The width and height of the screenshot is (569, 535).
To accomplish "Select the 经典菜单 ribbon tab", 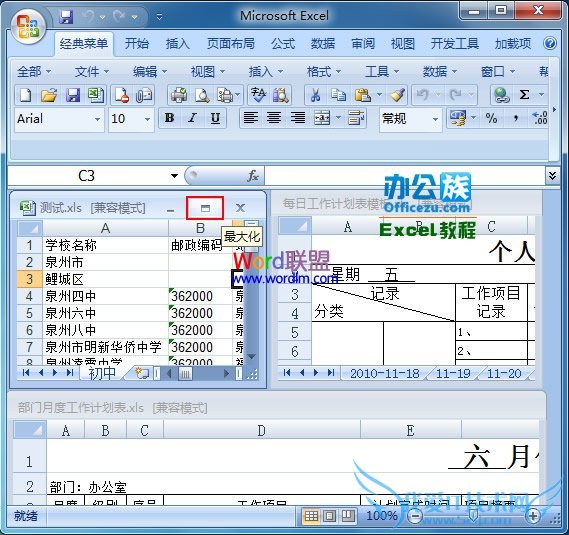I will click(x=84, y=44).
